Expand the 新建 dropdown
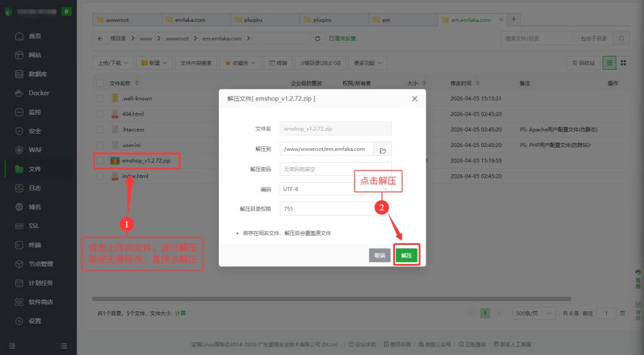This screenshot has height=355, width=644. tap(154, 63)
